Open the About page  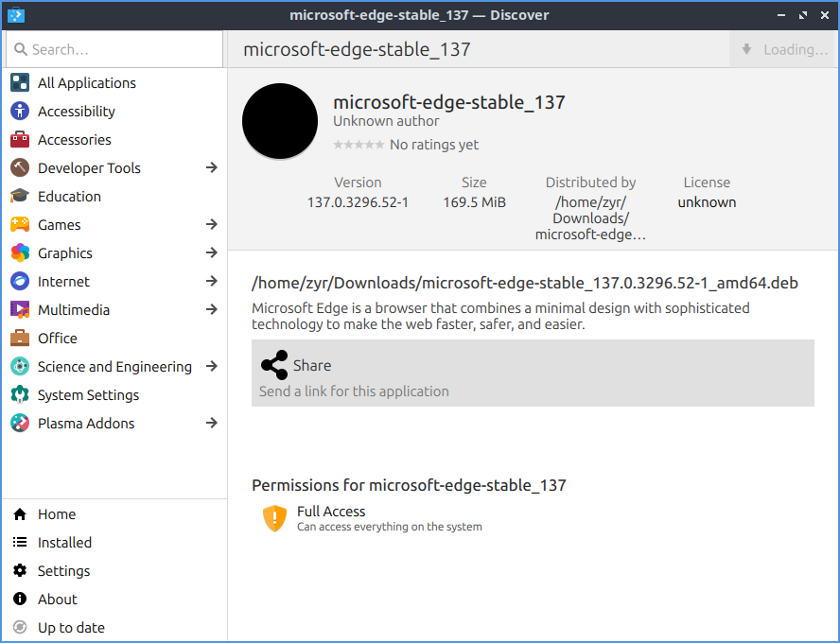tap(114, 600)
